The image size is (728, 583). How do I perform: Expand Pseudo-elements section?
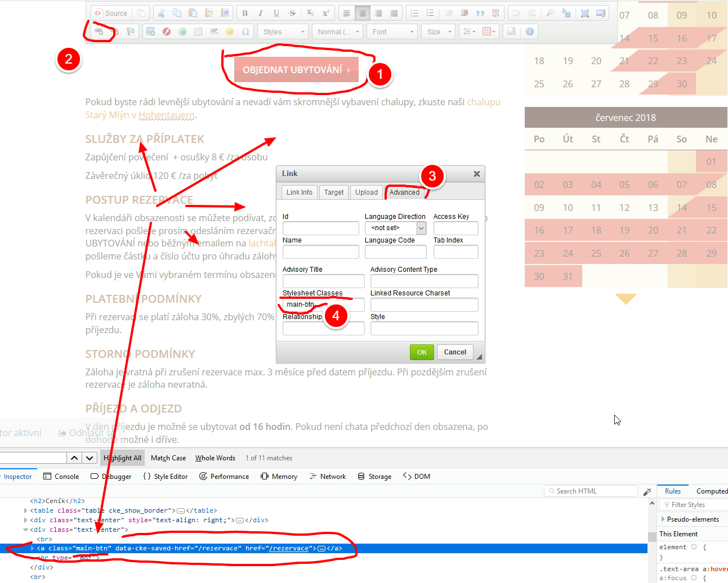(x=663, y=519)
